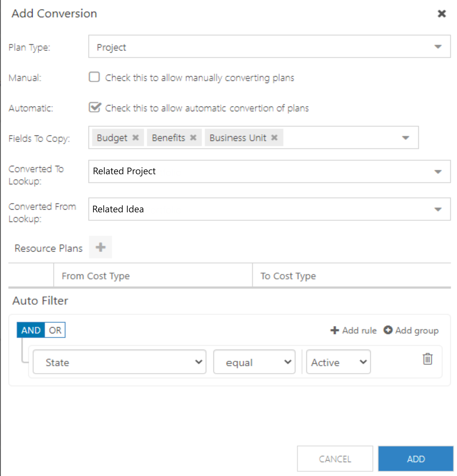
Task: Open the Plan Type dropdown
Action: pos(438,47)
